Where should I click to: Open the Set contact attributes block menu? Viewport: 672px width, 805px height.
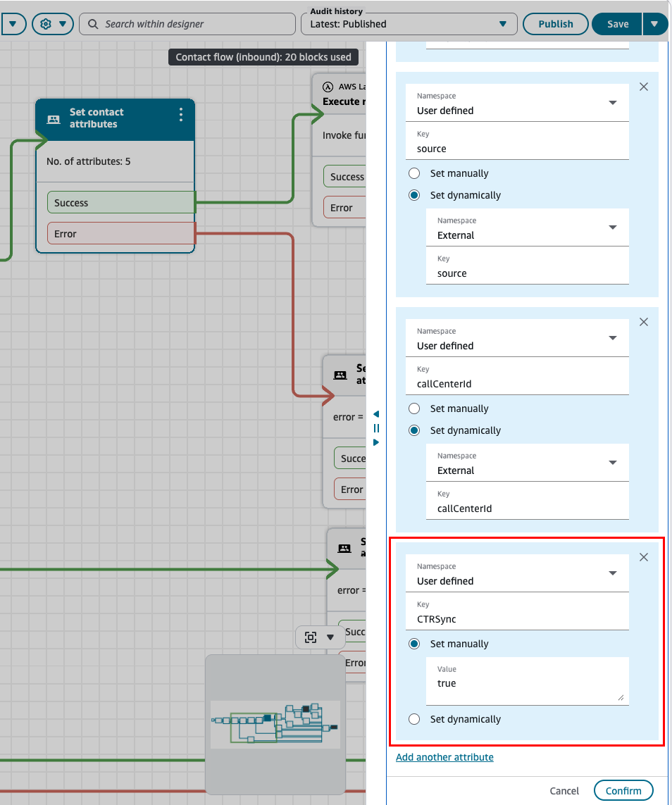point(181,115)
